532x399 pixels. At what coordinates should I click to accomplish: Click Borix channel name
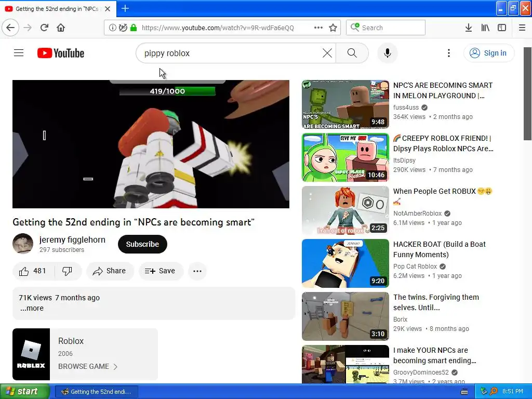[401, 320]
